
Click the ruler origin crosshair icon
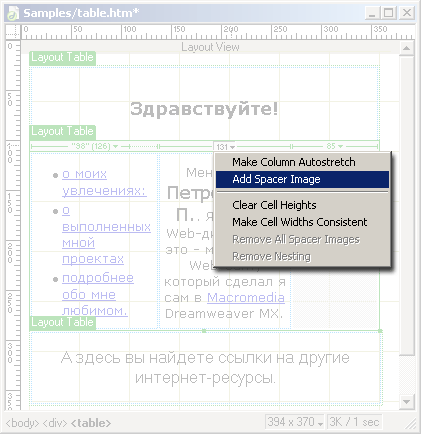pyautogui.click(x=13, y=32)
